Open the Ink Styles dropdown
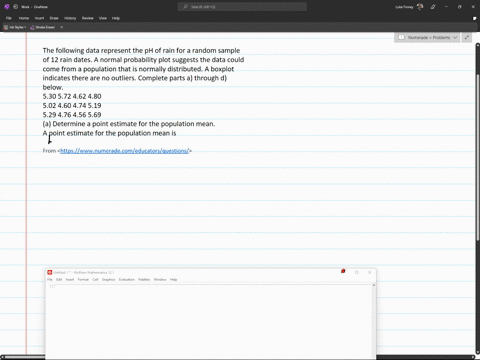480x360 pixels. (15, 27)
